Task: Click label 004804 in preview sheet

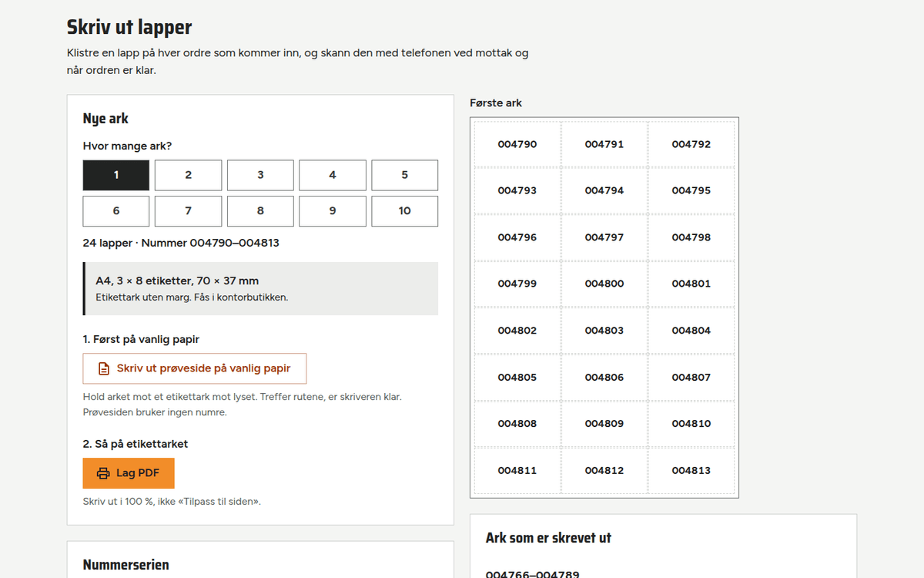Action: pos(691,331)
